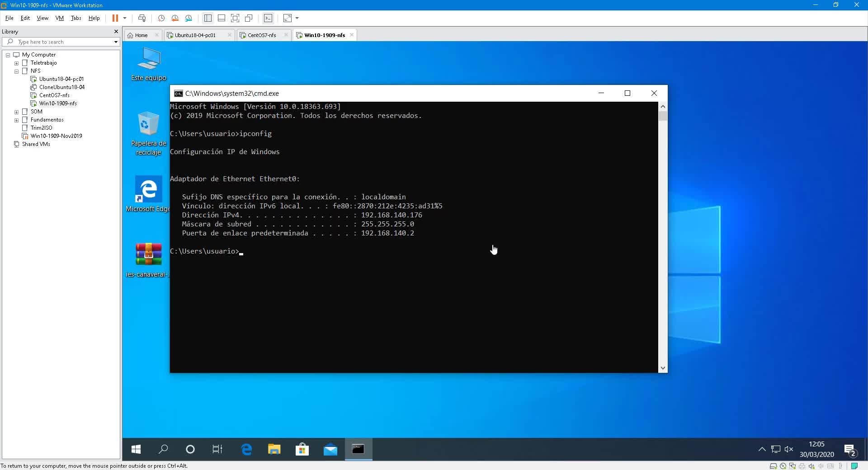Open the View menu
This screenshot has width=868, height=470.
(42, 18)
